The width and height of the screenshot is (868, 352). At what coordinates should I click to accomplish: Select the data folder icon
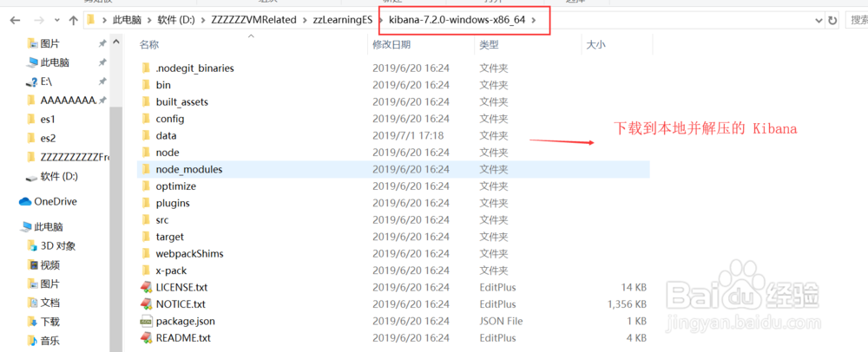(x=146, y=135)
